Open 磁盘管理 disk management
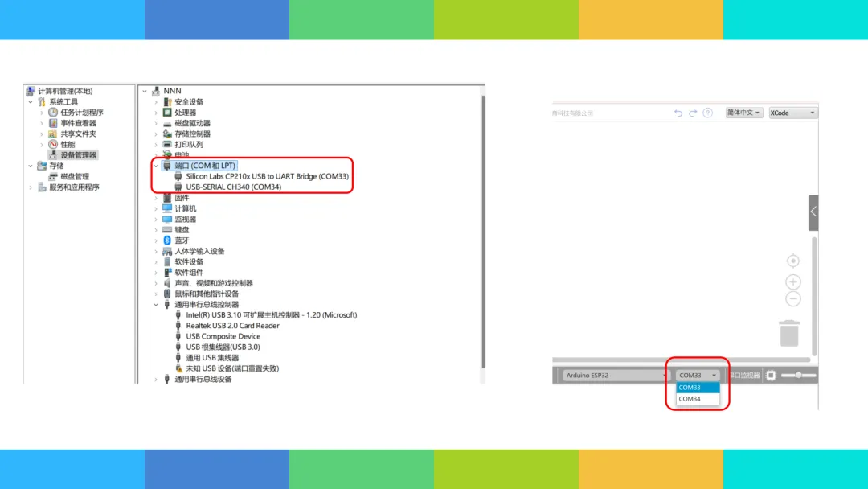This screenshot has width=868, height=489. tap(75, 177)
